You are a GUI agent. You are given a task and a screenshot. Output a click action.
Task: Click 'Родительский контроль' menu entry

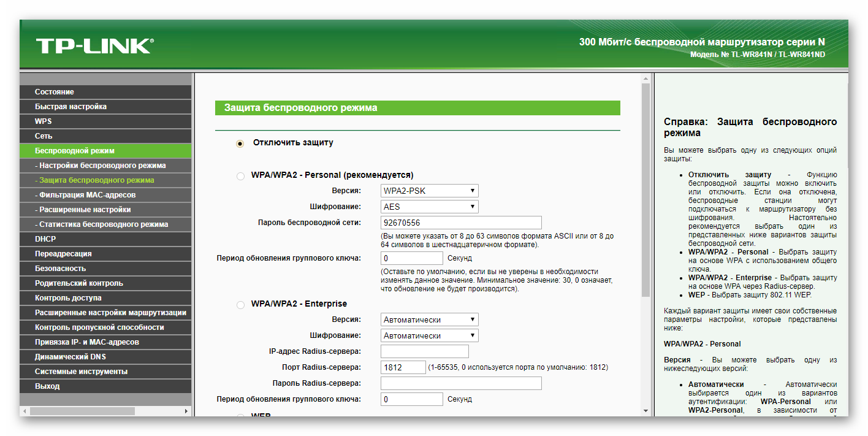click(x=78, y=283)
